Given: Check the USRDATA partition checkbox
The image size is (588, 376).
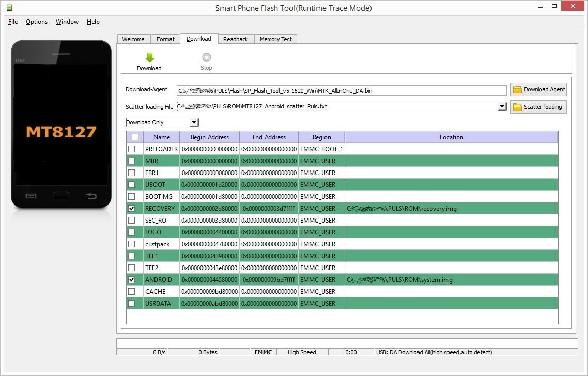Looking at the screenshot, I should pyautogui.click(x=132, y=303).
